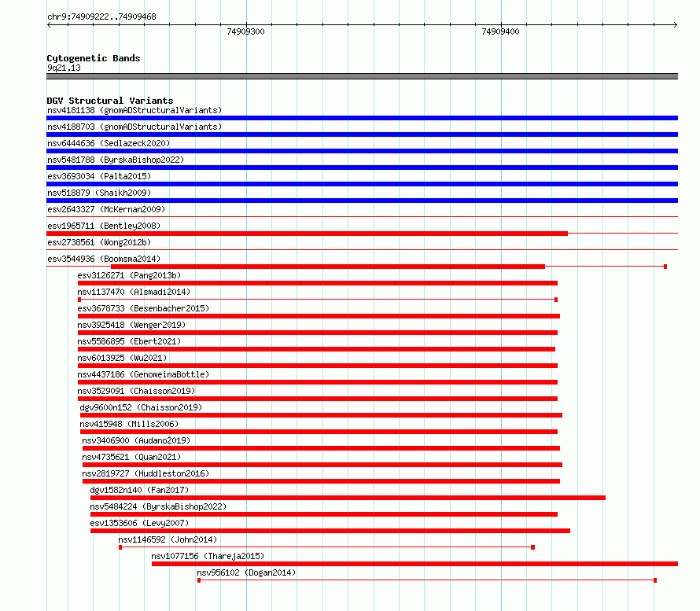700x611 pixels.
Task: Click nsv1077156 (Thareja2015) label
Action: pos(208,556)
